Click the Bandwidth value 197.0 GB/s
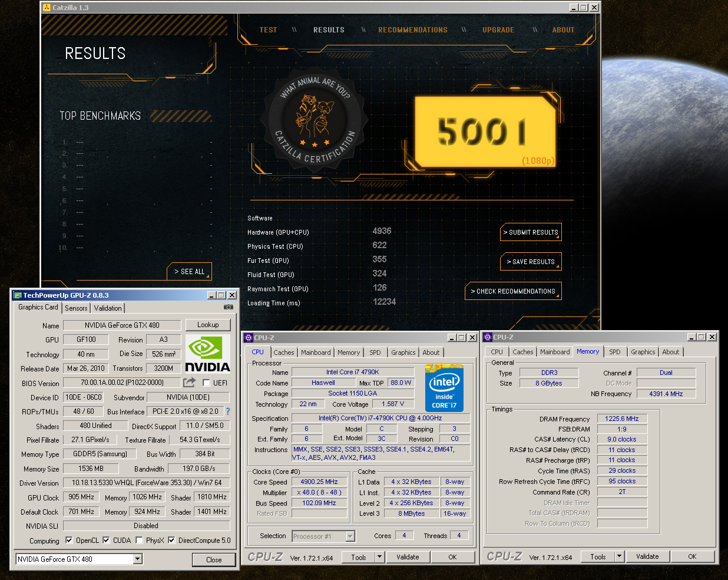 tap(198, 469)
